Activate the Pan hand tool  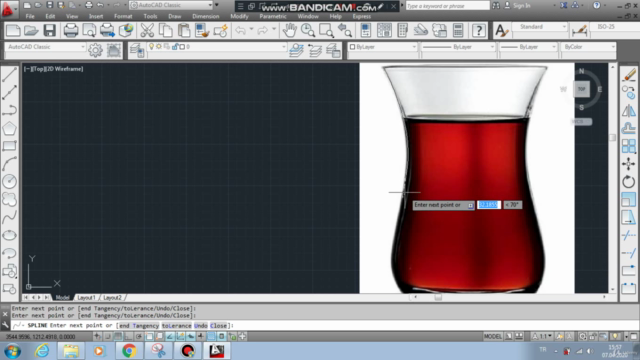tap(290, 31)
